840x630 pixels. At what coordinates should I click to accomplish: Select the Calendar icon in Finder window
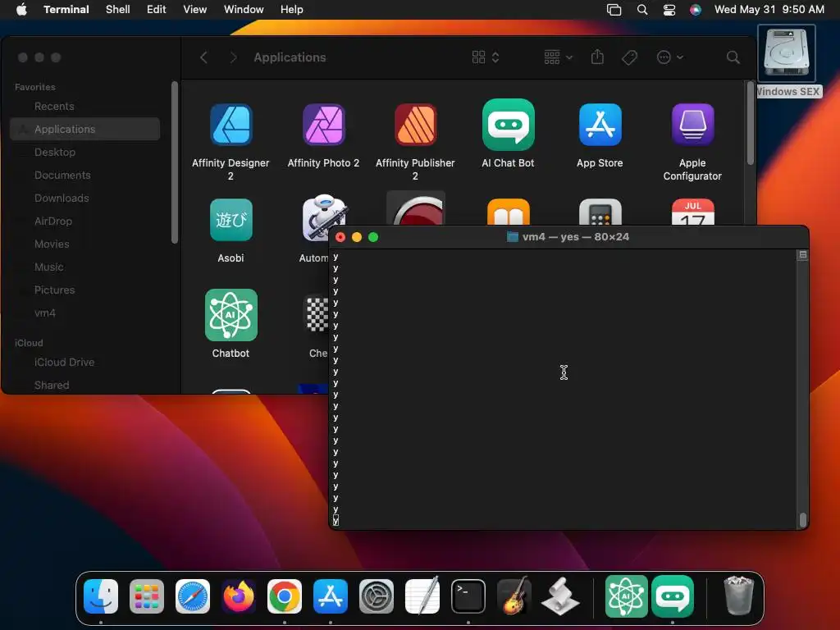point(692,212)
